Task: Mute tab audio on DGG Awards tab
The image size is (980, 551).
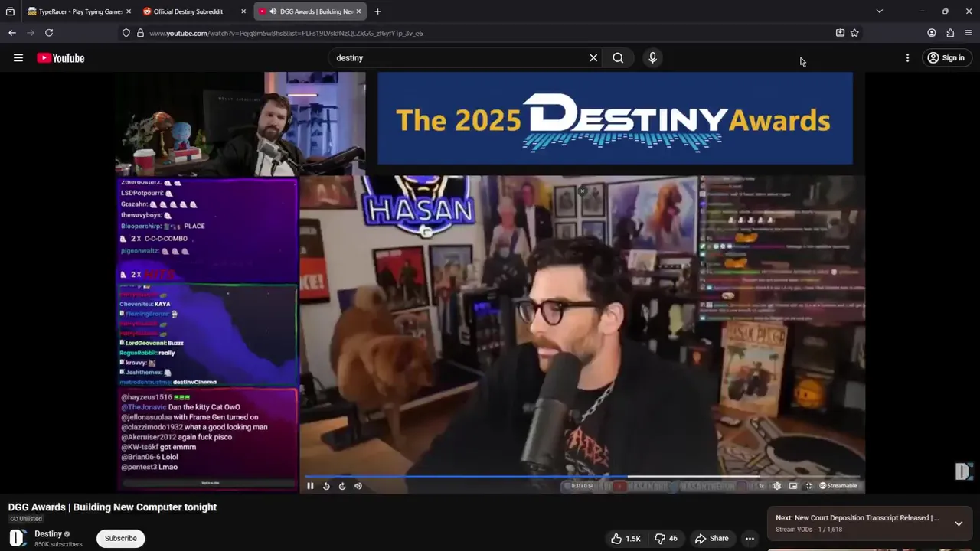Action: tap(273, 11)
